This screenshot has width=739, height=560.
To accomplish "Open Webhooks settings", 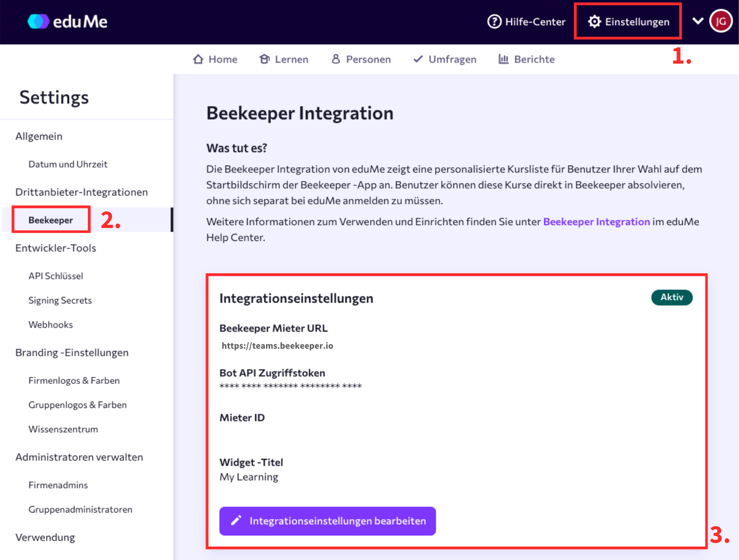I will tap(51, 324).
